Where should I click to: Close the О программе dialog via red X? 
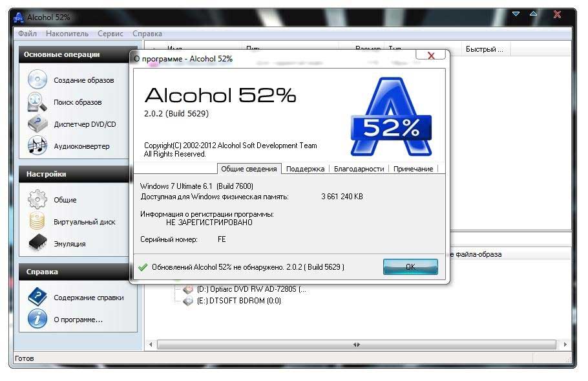pyautogui.click(x=431, y=56)
